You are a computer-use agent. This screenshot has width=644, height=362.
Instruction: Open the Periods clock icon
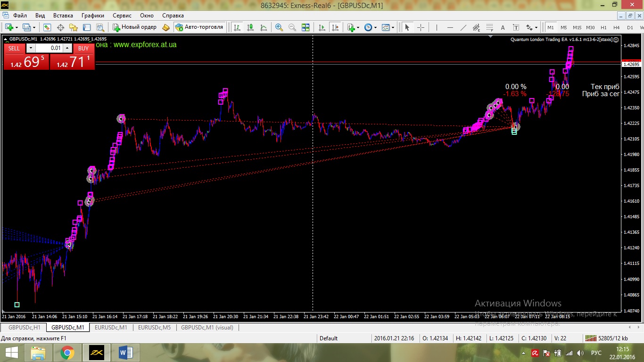point(368,27)
